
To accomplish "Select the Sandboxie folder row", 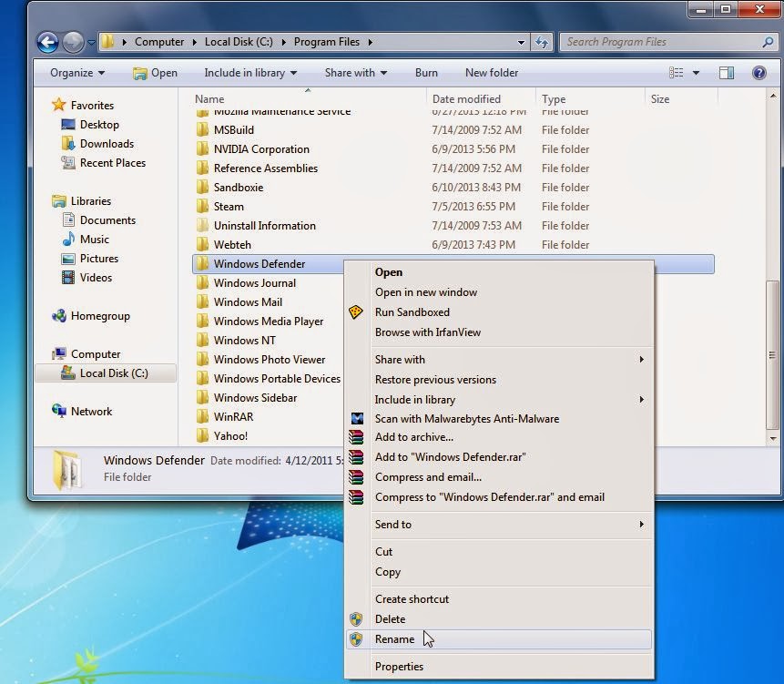I will tap(453, 187).
